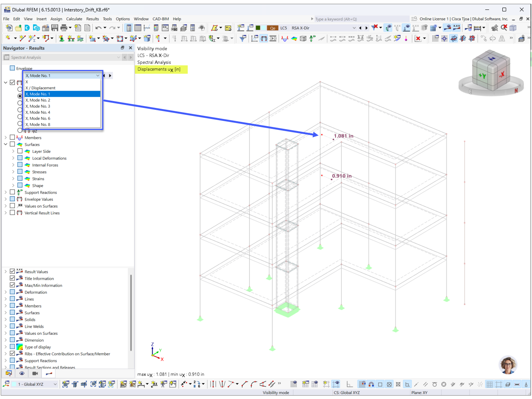Click the Print icon in toolbar

click(x=64, y=28)
